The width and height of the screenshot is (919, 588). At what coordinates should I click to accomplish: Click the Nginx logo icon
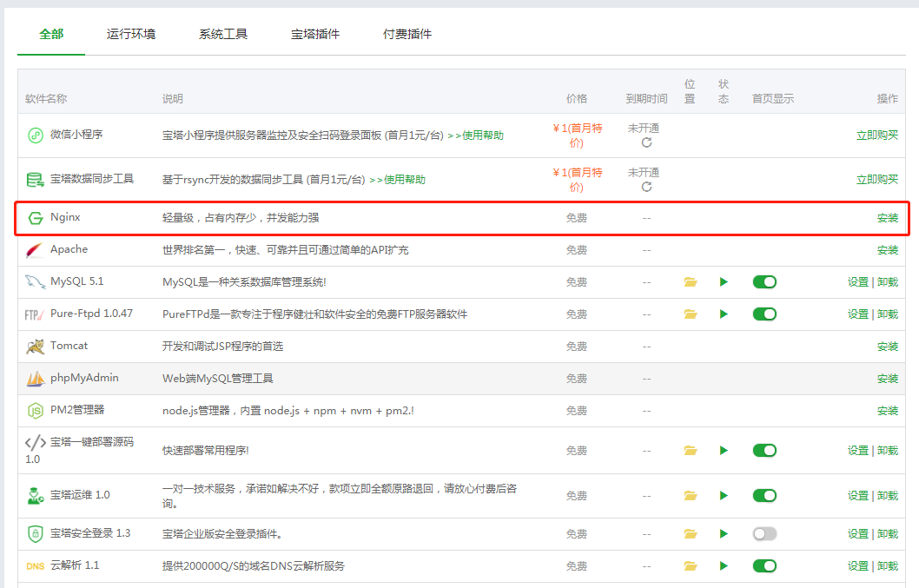(36, 218)
